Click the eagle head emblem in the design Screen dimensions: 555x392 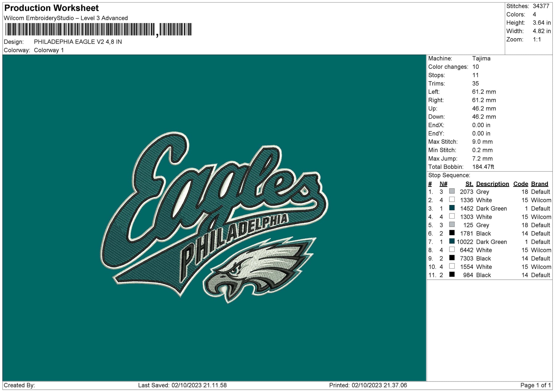[x=260, y=270]
